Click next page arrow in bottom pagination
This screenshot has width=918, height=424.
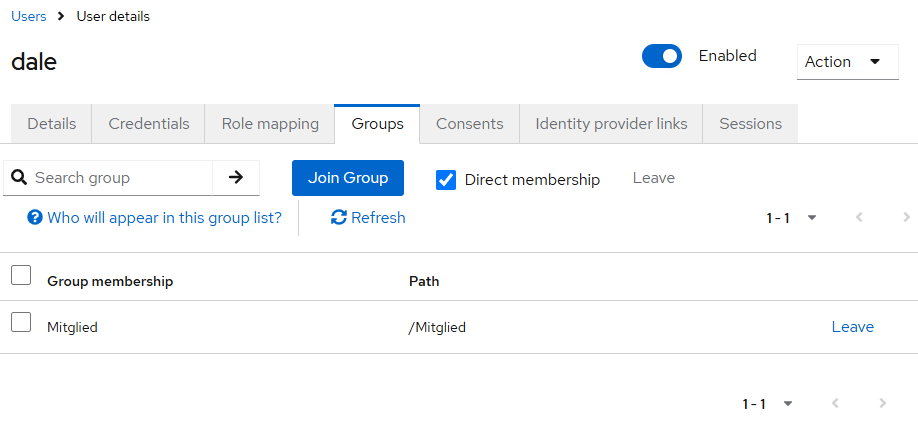coord(882,403)
